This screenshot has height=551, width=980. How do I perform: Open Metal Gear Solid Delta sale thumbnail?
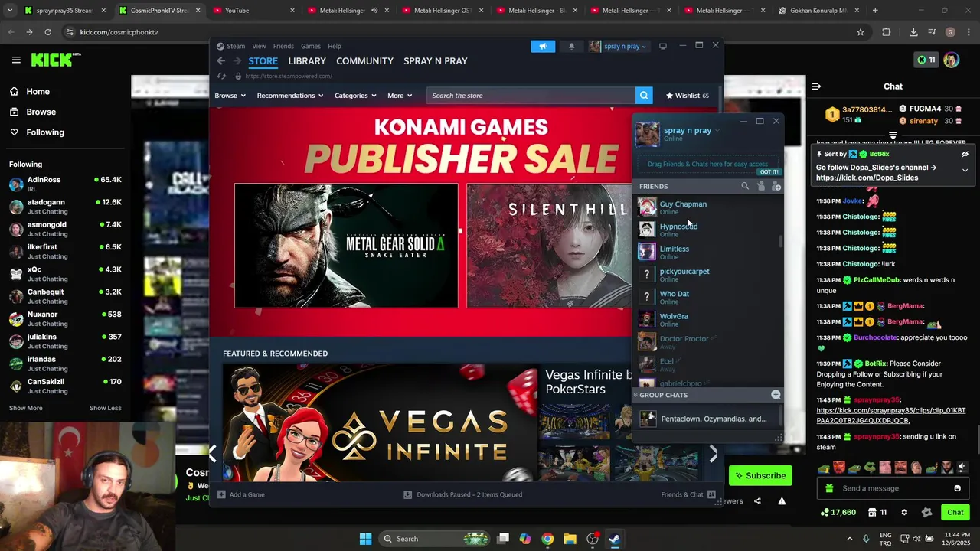[x=346, y=245]
